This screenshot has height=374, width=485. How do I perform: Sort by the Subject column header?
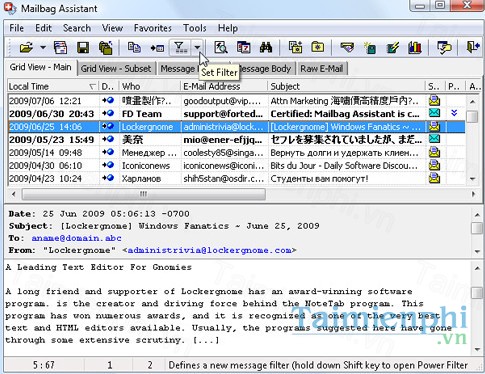pos(346,86)
